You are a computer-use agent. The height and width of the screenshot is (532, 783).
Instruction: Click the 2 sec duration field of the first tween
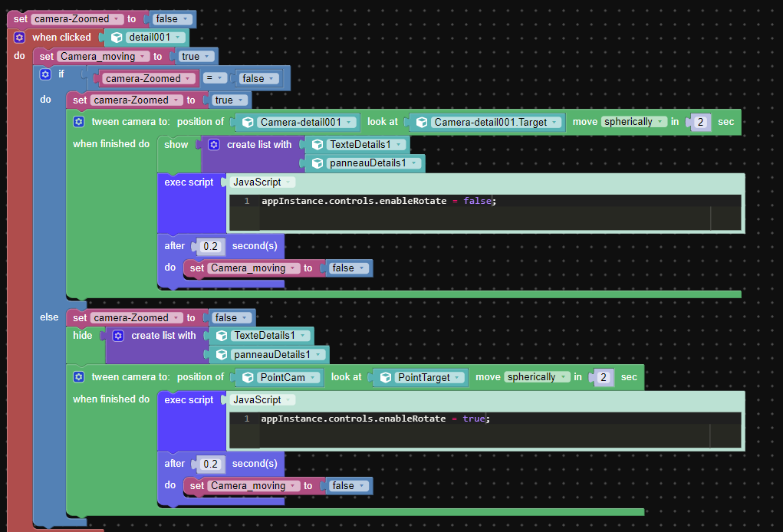pos(701,123)
